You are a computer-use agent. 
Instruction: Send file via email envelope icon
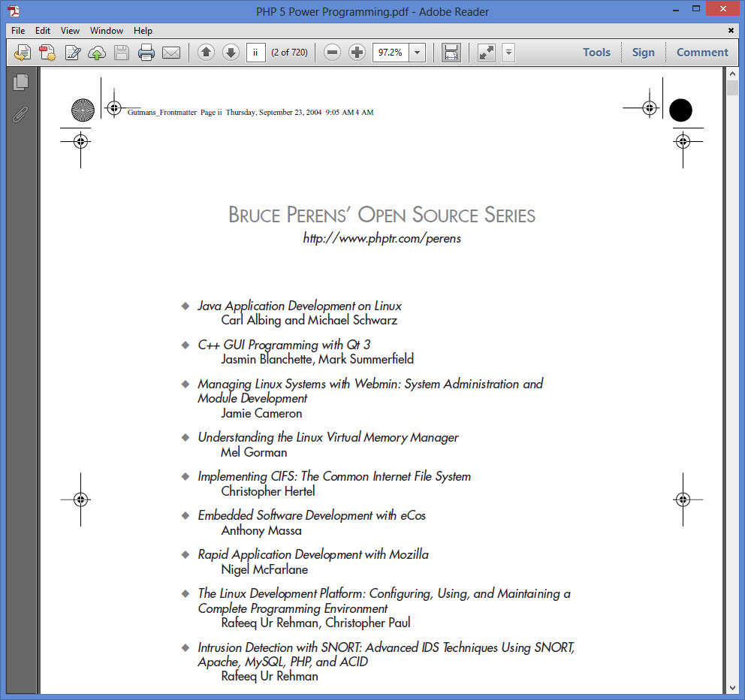[x=171, y=53]
